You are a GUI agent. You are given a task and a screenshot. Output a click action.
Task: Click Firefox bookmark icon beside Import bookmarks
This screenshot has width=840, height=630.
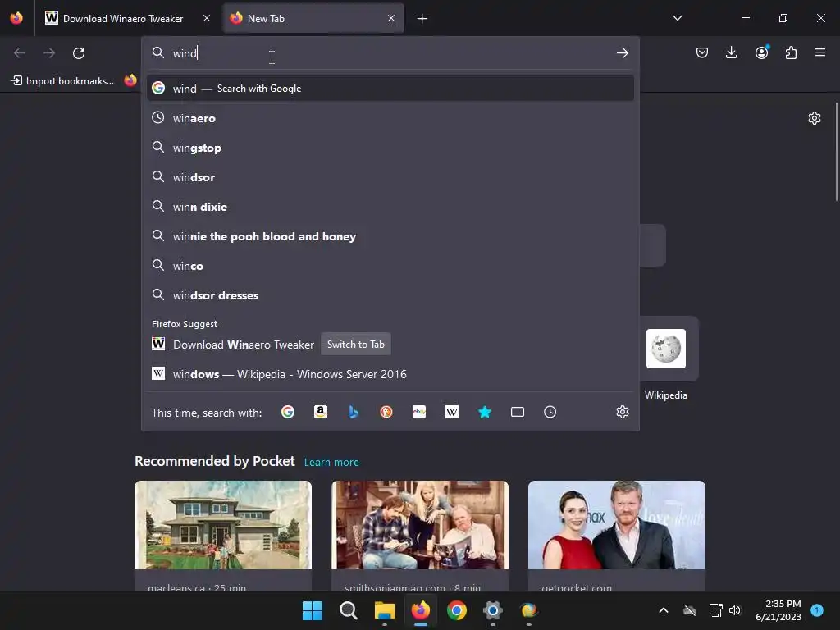pyautogui.click(x=130, y=80)
